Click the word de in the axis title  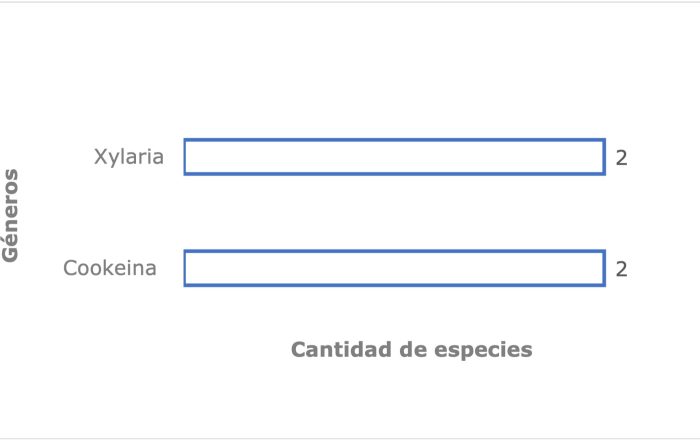tap(413, 349)
